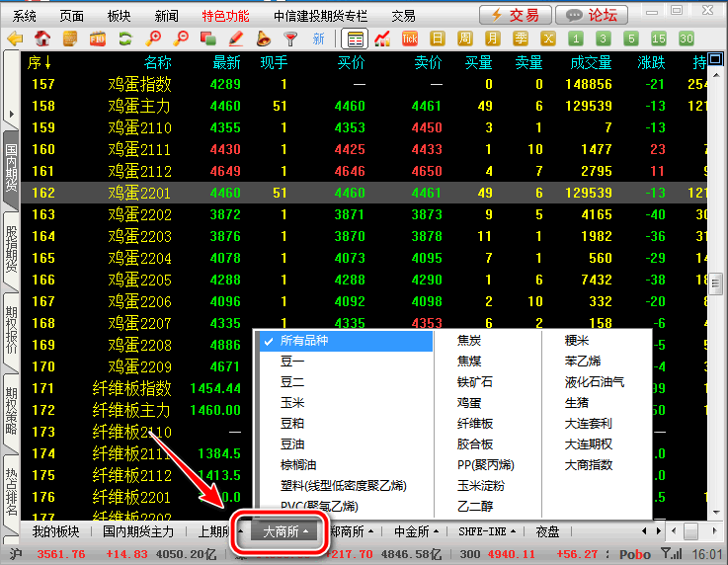Click the back arrow icon in toolbar
Viewport: 728px width, 565px height.
14,40
